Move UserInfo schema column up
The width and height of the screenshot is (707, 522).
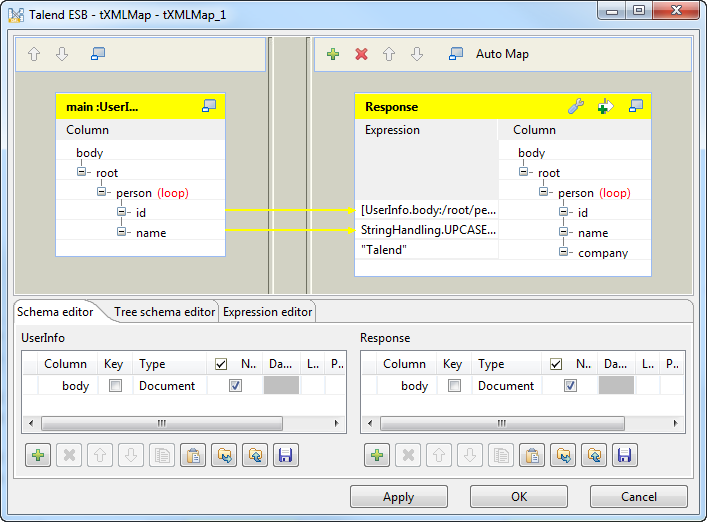coord(100,455)
